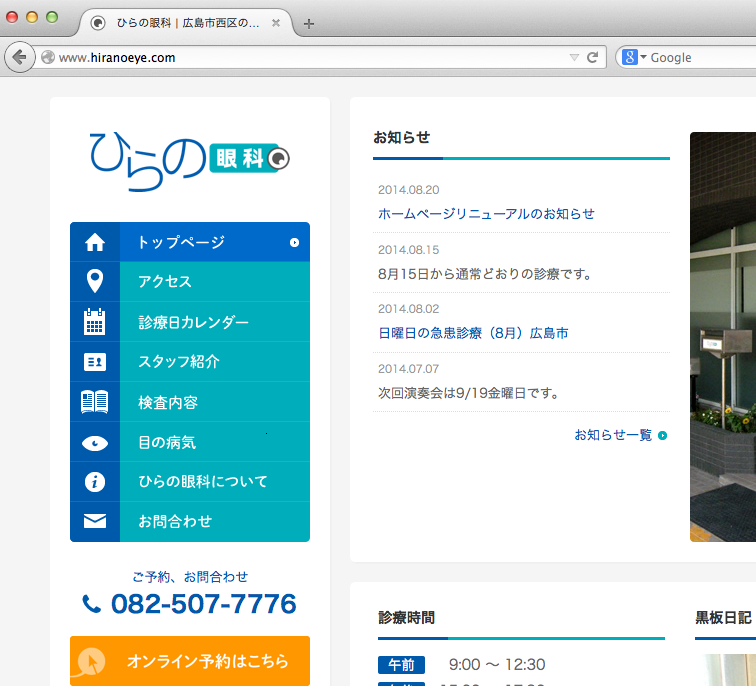Reload the page with the refresh icon
The image size is (756, 686).
pyautogui.click(x=592, y=58)
